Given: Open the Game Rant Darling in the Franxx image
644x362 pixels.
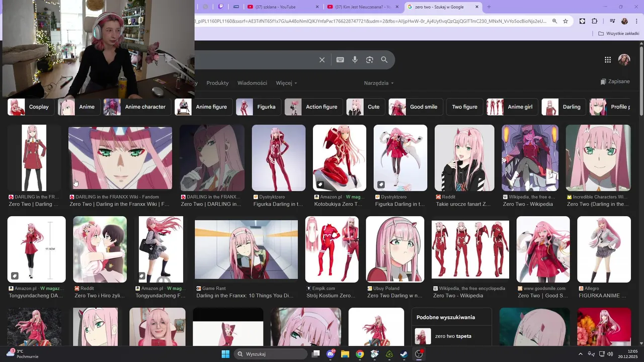Looking at the screenshot, I should (247, 249).
